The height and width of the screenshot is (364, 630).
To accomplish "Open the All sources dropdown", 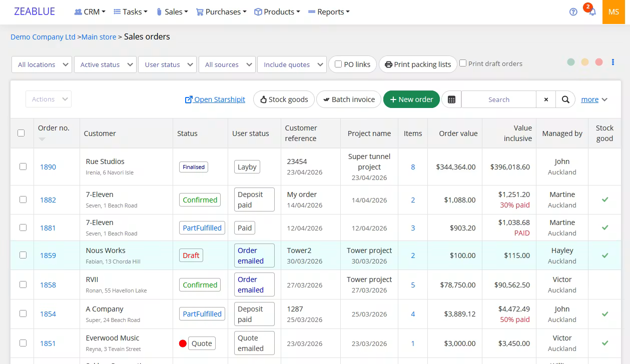I will [227, 64].
